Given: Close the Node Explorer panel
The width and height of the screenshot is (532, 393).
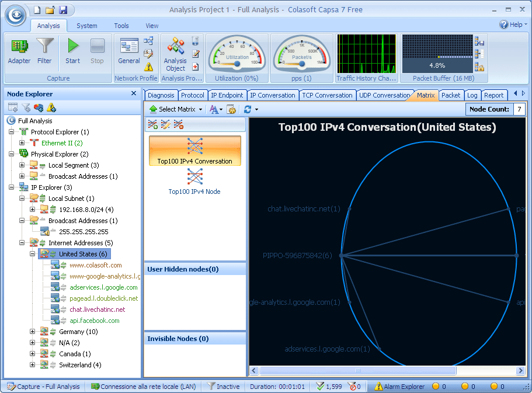Looking at the screenshot, I should [134, 93].
